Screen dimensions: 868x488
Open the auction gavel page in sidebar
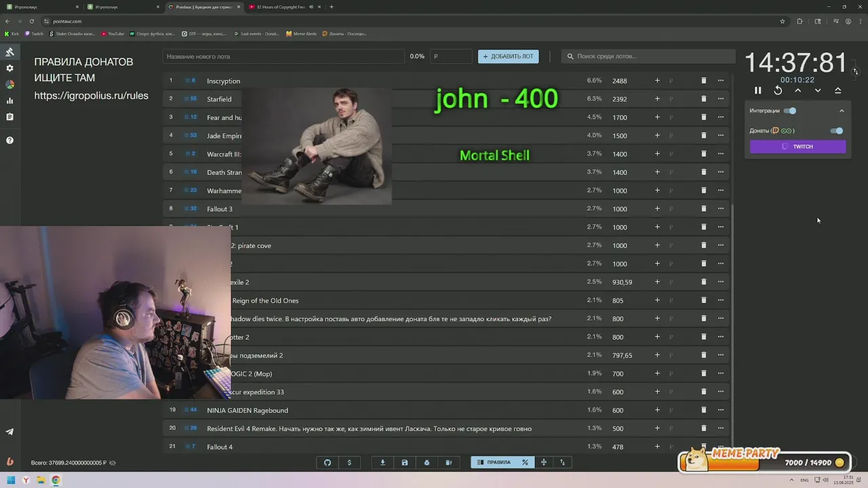click(x=9, y=52)
